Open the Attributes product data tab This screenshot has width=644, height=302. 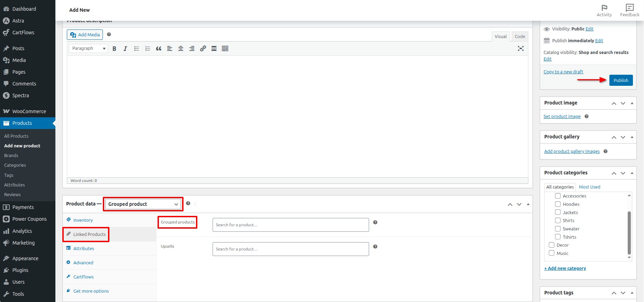point(109,248)
